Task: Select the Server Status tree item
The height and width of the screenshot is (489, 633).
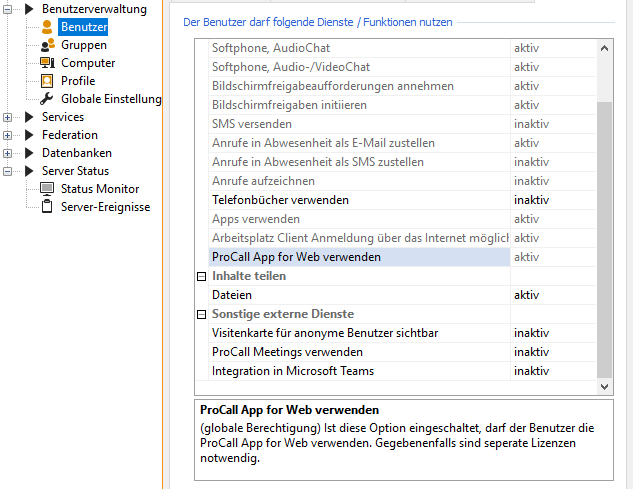Action: (x=75, y=171)
